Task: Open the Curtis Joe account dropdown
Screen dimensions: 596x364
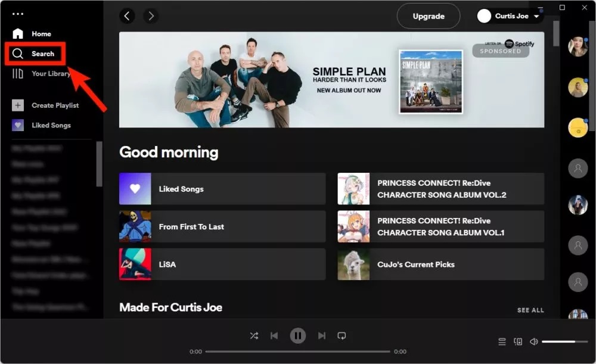Action: coord(508,16)
